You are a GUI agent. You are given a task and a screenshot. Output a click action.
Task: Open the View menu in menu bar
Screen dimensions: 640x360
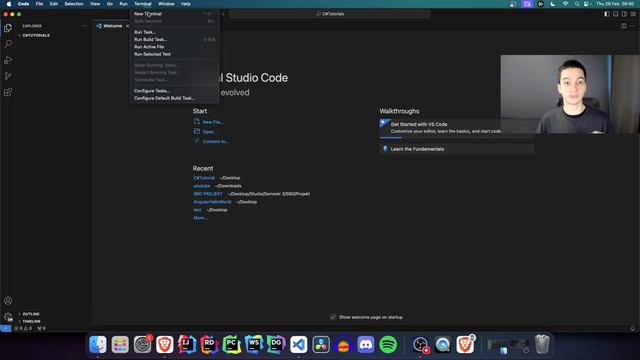[95, 4]
